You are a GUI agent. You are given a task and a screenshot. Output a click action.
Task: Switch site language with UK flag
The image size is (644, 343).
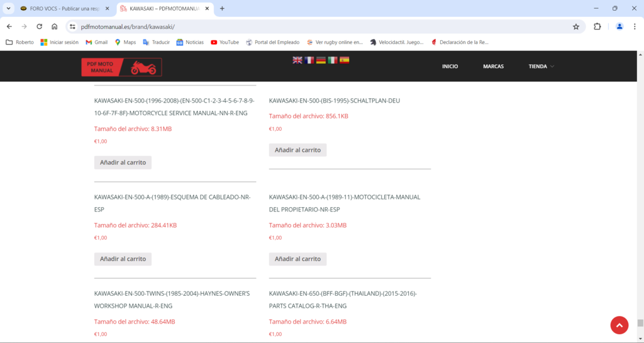tap(297, 60)
